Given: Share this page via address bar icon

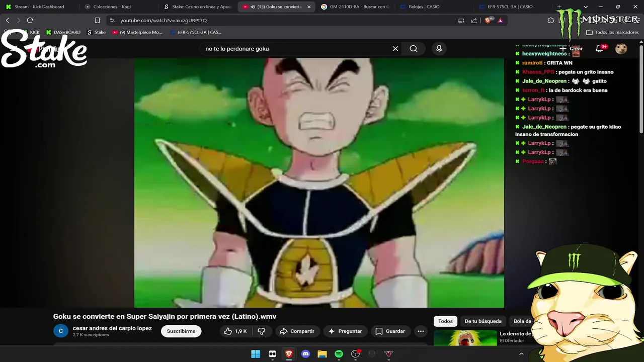Looking at the screenshot, I should 474,21.
